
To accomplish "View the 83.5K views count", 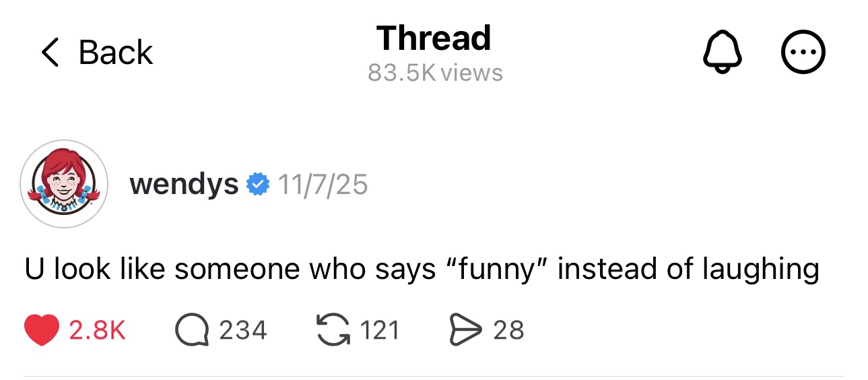I will (435, 73).
